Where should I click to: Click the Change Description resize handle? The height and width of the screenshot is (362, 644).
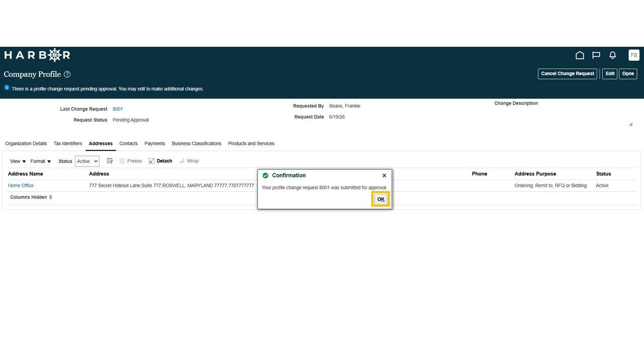[x=630, y=124]
